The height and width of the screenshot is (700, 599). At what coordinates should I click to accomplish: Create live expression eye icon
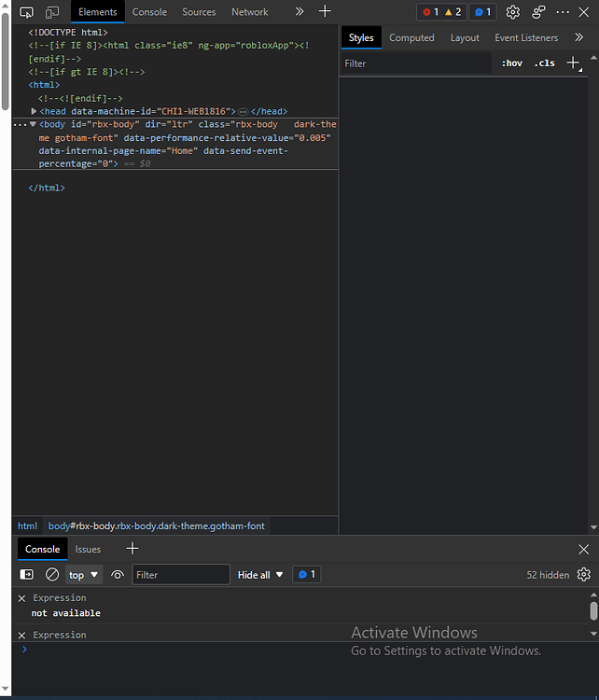pyautogui.click(x=118, y=575)
